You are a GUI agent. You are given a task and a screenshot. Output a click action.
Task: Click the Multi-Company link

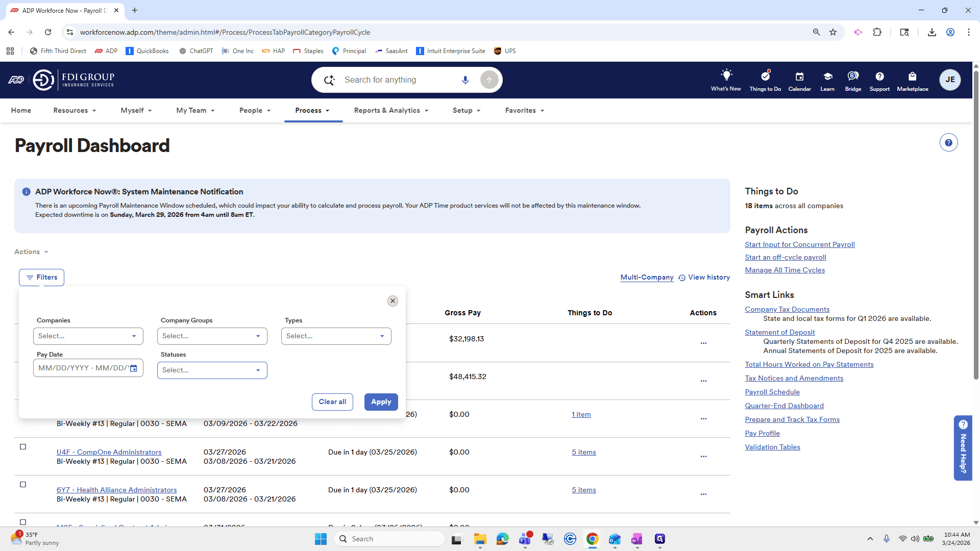tap(647, 278)
